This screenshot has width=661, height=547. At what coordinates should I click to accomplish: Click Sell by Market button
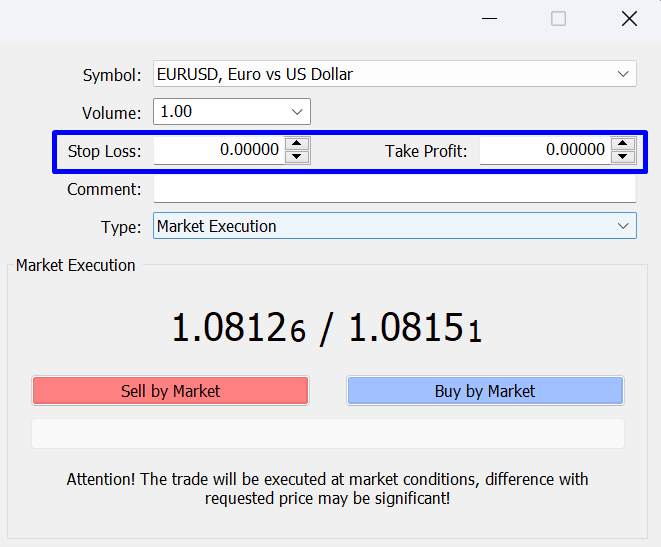coord(170,391)
